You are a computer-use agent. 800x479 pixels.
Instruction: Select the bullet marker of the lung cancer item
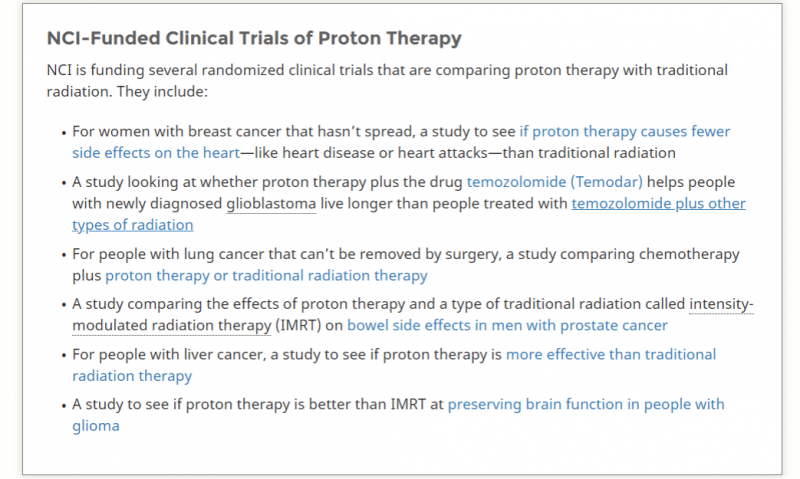64,255
